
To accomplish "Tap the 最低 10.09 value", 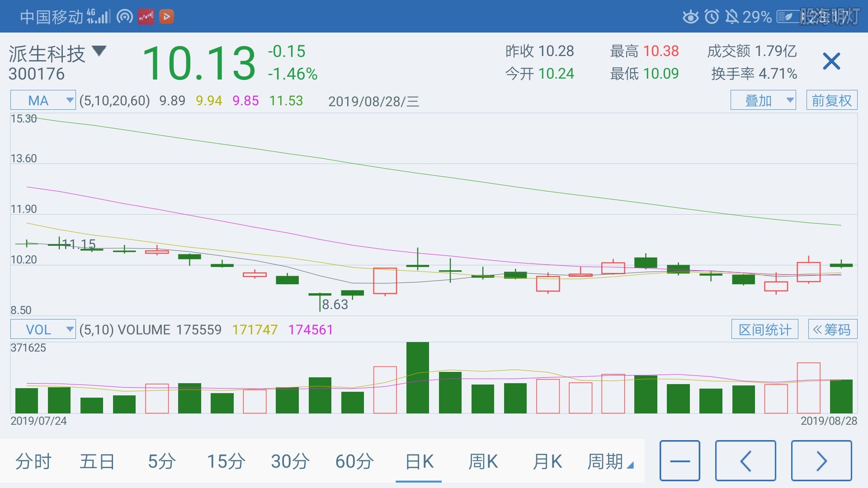I will (661, 73).
